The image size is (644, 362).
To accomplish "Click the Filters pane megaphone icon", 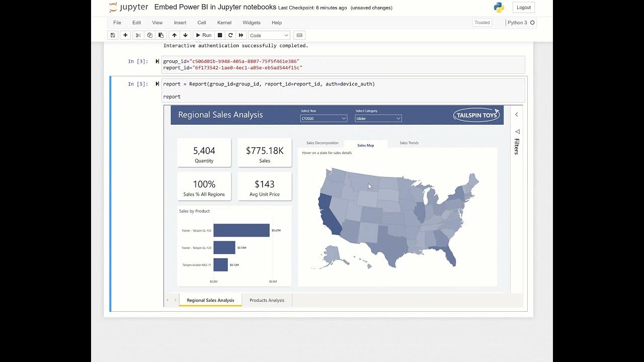I will [x=517, y=132].
